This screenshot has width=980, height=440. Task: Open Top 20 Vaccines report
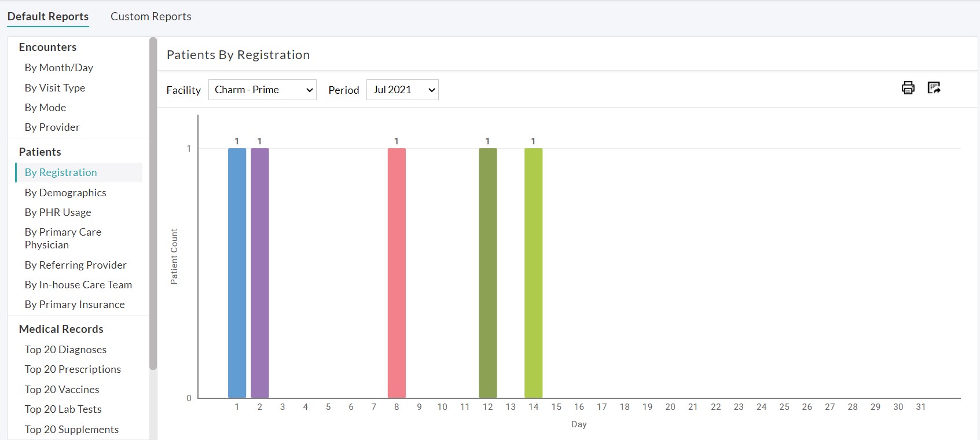coord(62,390)
